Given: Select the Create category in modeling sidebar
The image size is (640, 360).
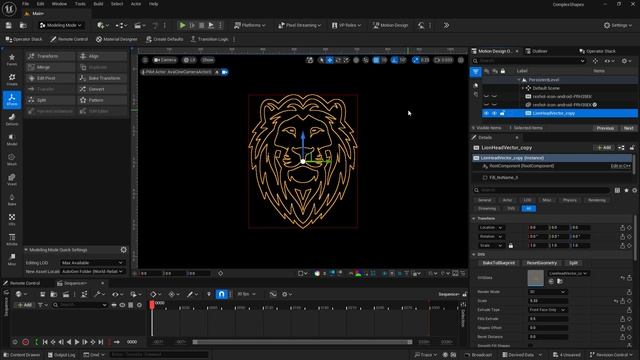Looking at the screenshot, I should (12, 80).
